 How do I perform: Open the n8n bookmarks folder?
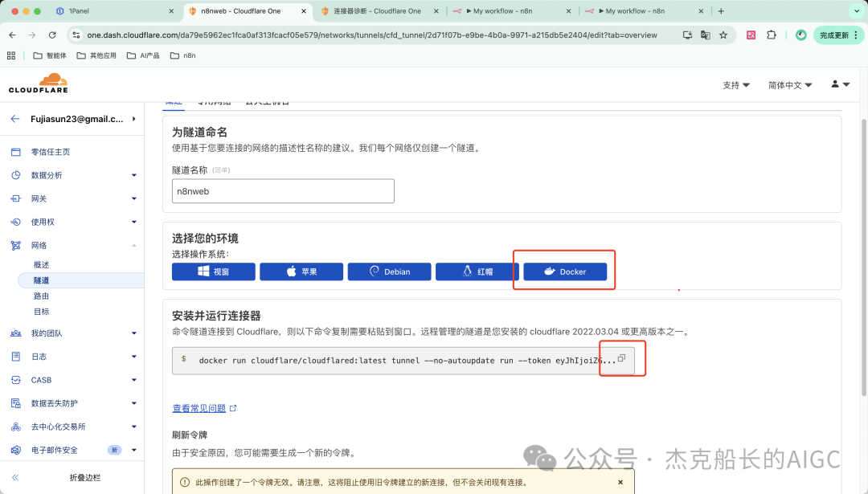point(183,55)
